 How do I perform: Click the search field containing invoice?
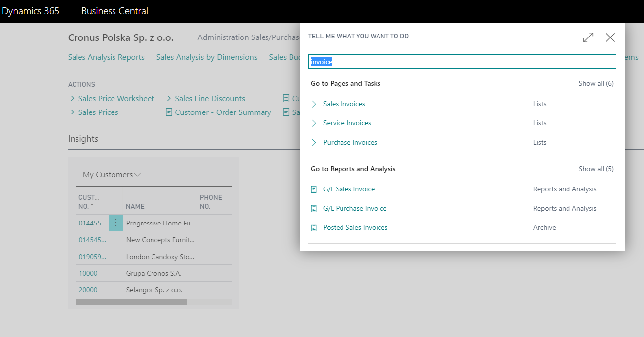pyautogui.click(x=462, y=62)
